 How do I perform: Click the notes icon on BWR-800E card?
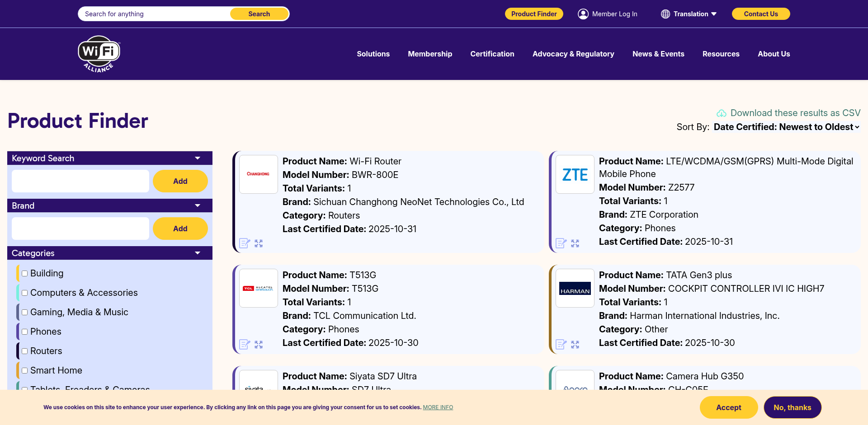[245, 243]
